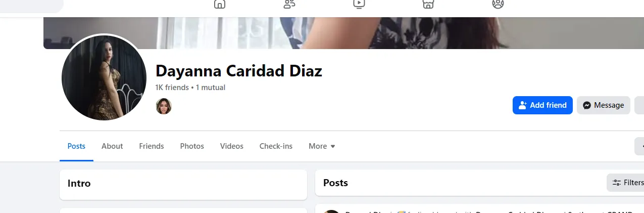Open the Video icon in top navigation
This screenshot has width=644, height=213.
coord(359,4)
